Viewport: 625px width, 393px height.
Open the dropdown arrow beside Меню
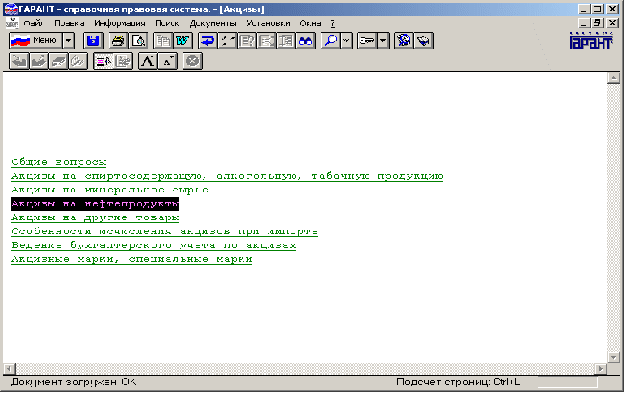pyautogui.click(x=69, y=41)
